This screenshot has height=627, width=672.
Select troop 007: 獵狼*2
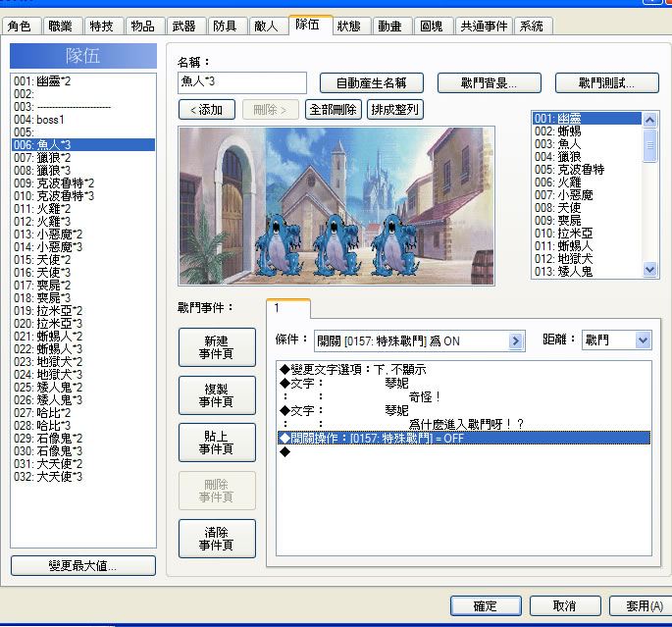pos(83,158)
